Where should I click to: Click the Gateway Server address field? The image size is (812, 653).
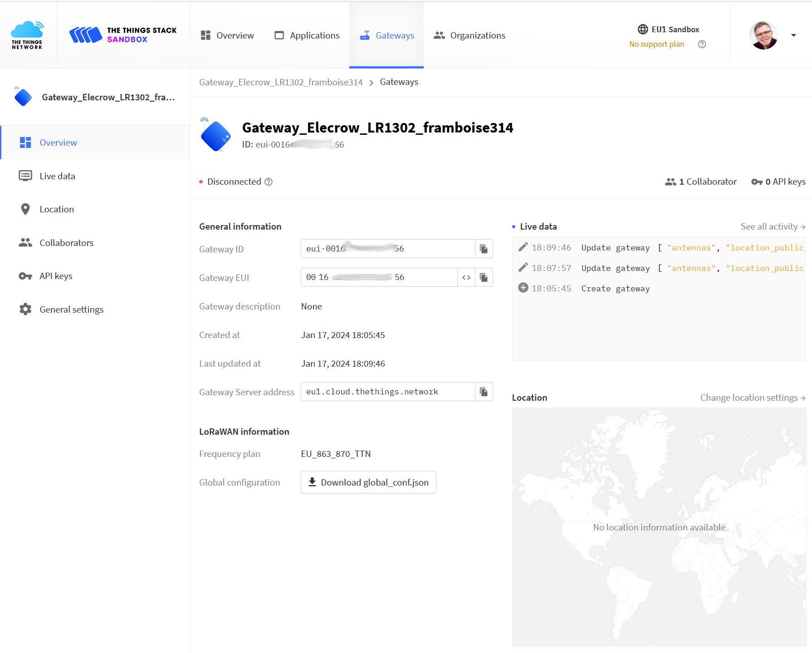pyautogui.click(x=388, y=392)
